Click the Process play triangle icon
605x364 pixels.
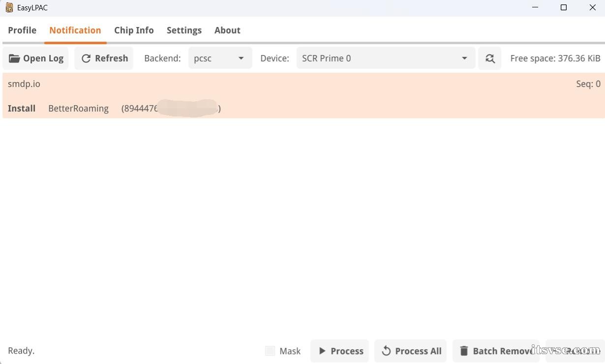(x=322, y=351)
